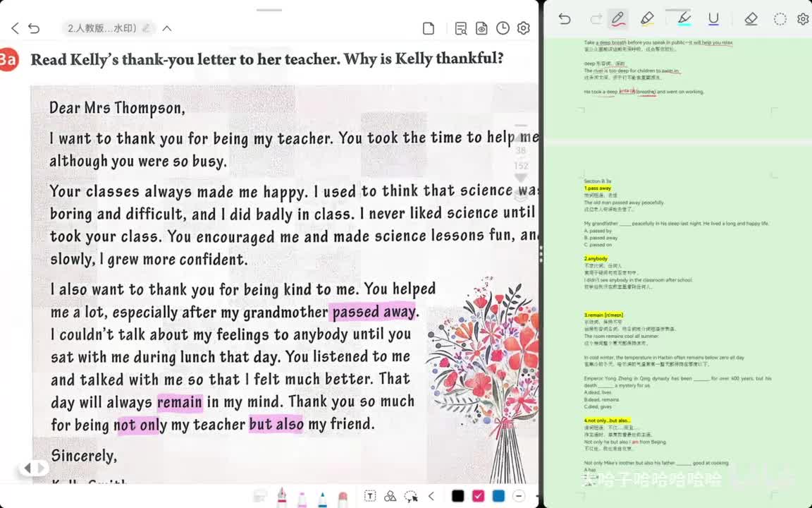This screenshot has width=812, height=508.
Task: Choose the black color swatch
Action: point(457,496)
